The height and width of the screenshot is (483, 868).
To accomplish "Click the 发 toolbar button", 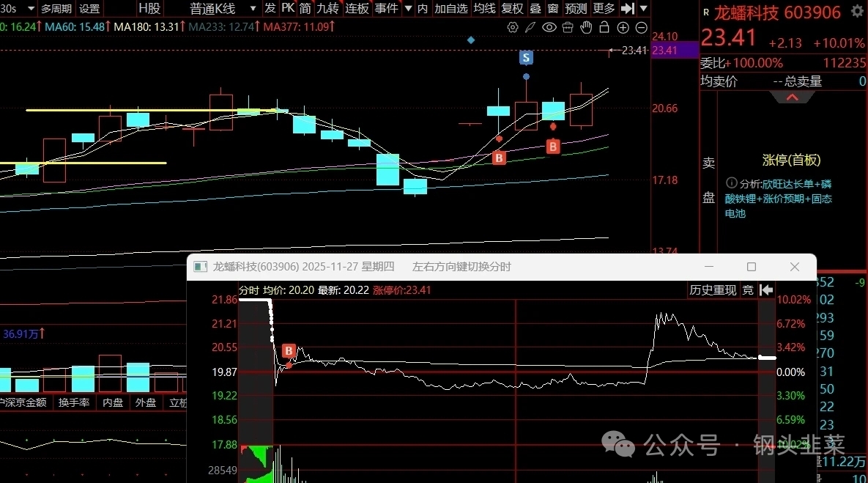I will pos(270,8).
